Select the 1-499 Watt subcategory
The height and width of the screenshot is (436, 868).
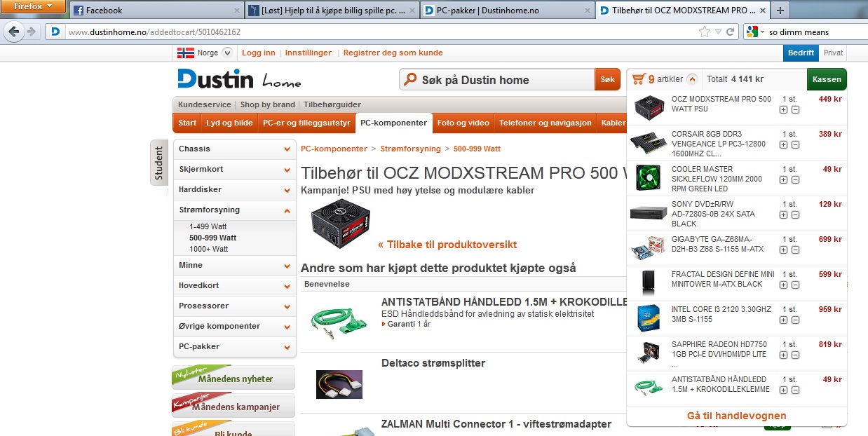tap(208, 226)
